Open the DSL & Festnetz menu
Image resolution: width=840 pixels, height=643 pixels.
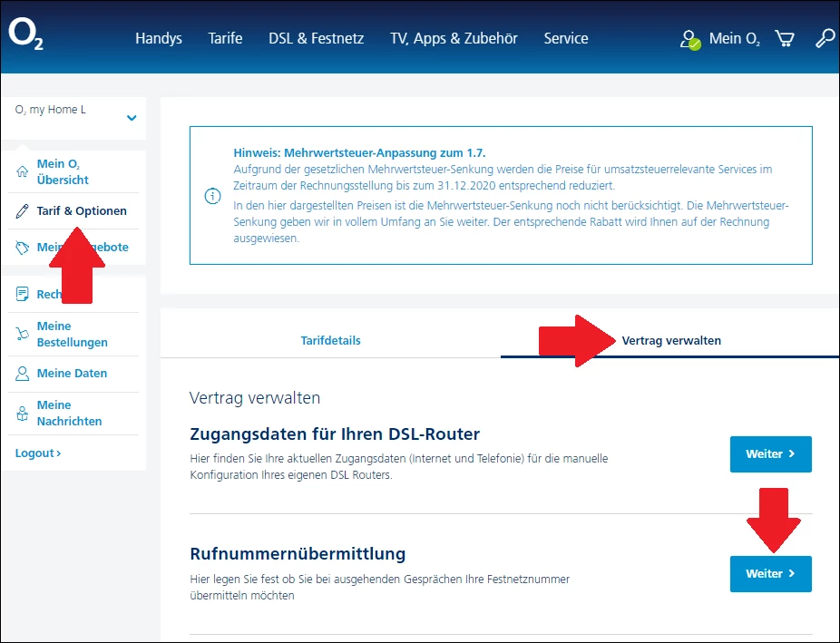(316, 39)
